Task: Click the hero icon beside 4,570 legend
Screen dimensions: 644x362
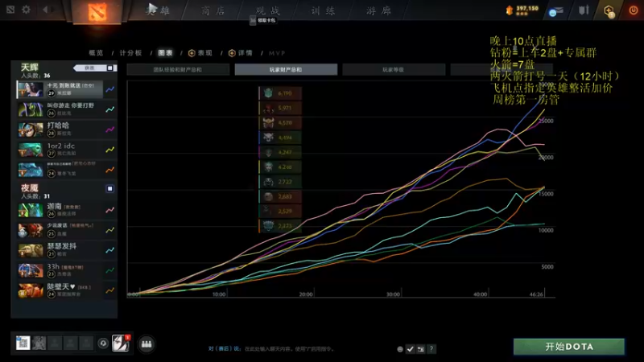Action: (268, 123)
